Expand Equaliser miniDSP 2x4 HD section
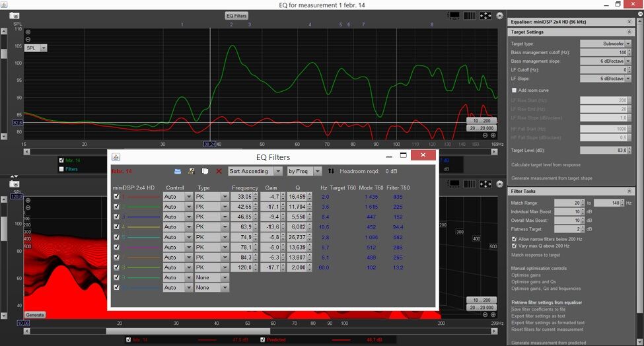 (x=629, y=22)
